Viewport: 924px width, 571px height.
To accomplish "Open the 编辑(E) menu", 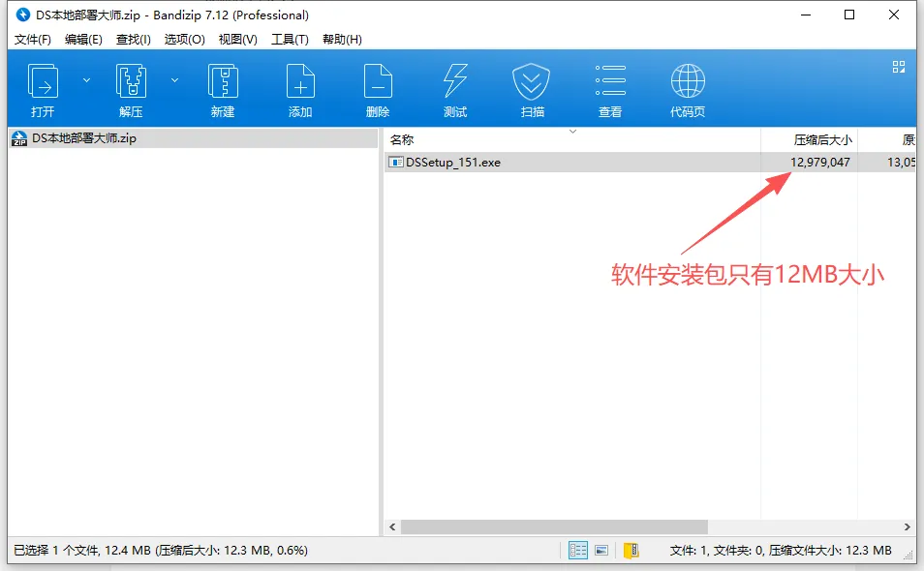I will (x=83, y=40).
